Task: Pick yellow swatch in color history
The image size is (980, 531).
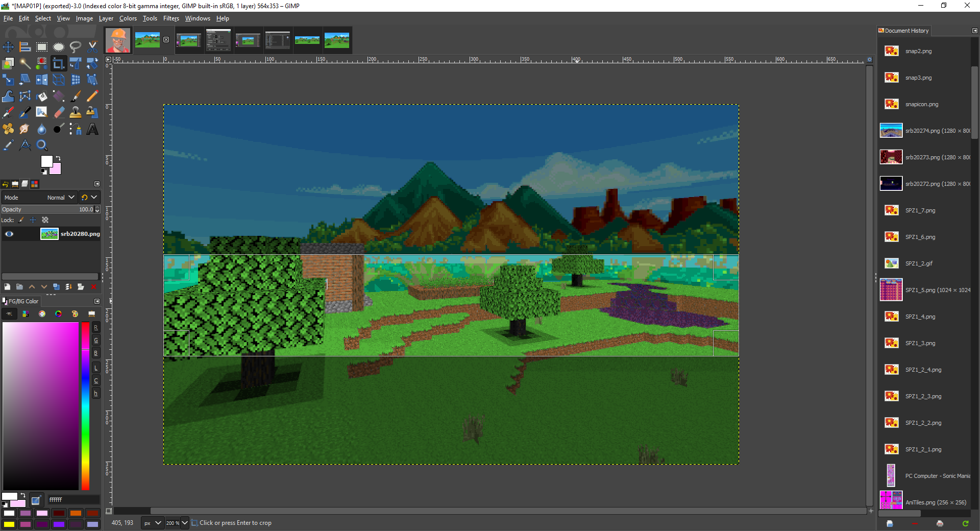Action: [9, 524]
